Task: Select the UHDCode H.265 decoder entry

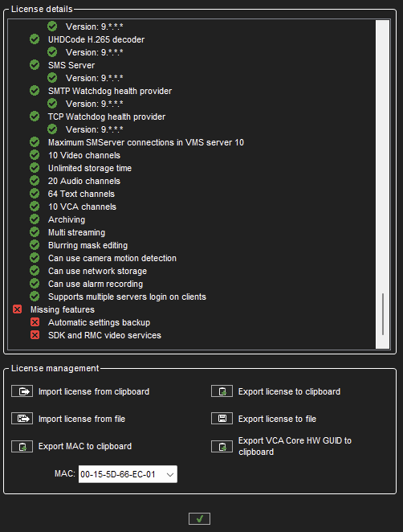Action: 96,39
